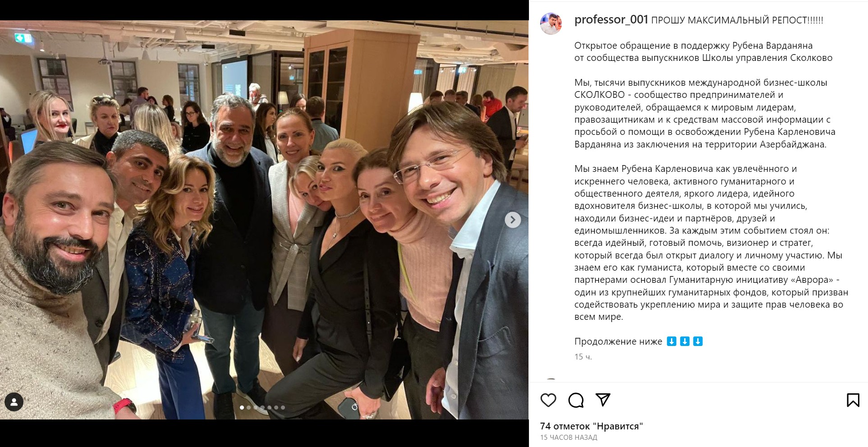Open the group photo of the post

(264, 220)
